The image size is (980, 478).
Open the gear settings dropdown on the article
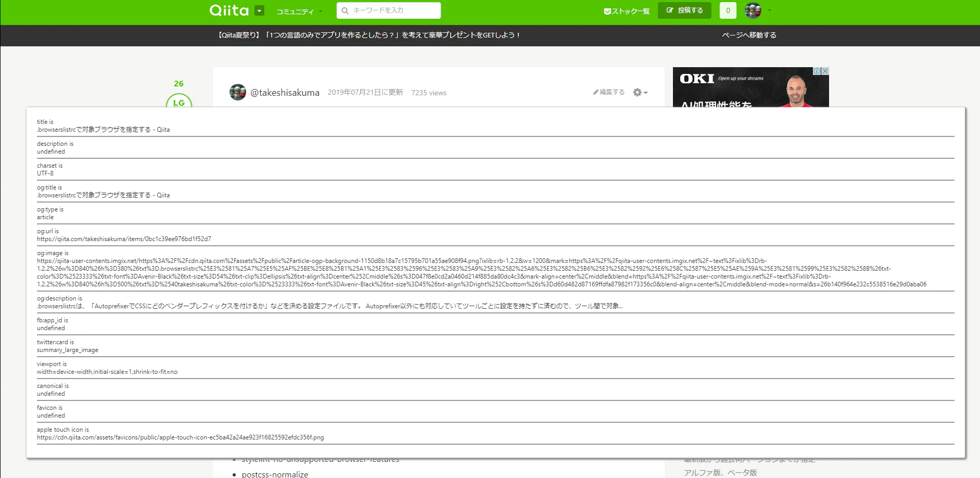(640, 92)
